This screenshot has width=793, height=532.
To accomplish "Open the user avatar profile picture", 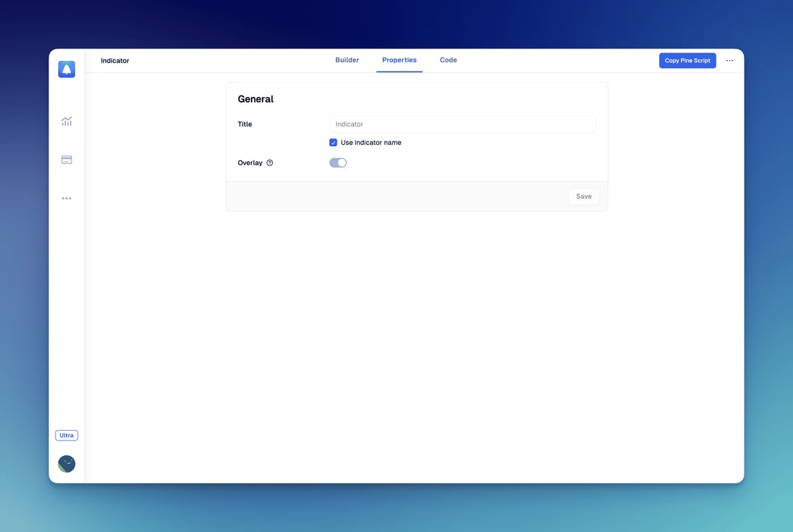I will [67, 464].
